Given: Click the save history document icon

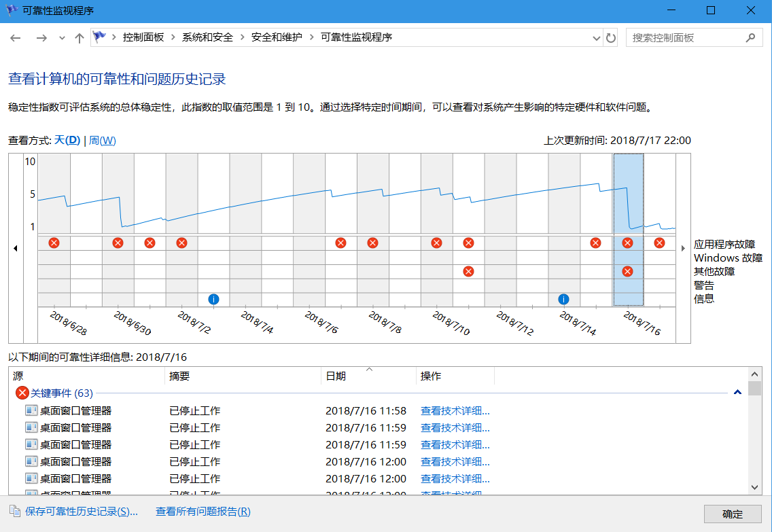Looking at the screenshot, I should click(x=15, y=512).
